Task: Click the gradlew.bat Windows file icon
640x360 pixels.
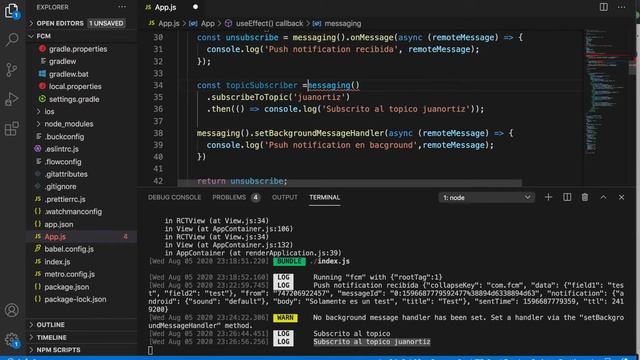Action: tap(42, 74)
